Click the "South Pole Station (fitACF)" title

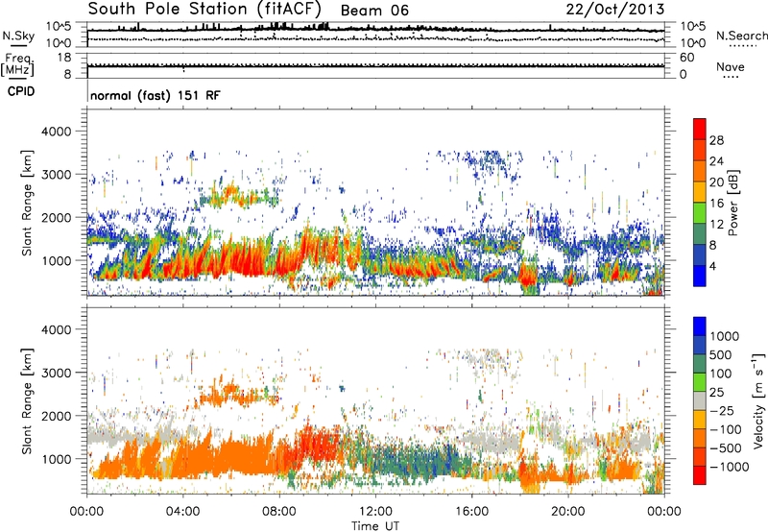tap(204, 9)
